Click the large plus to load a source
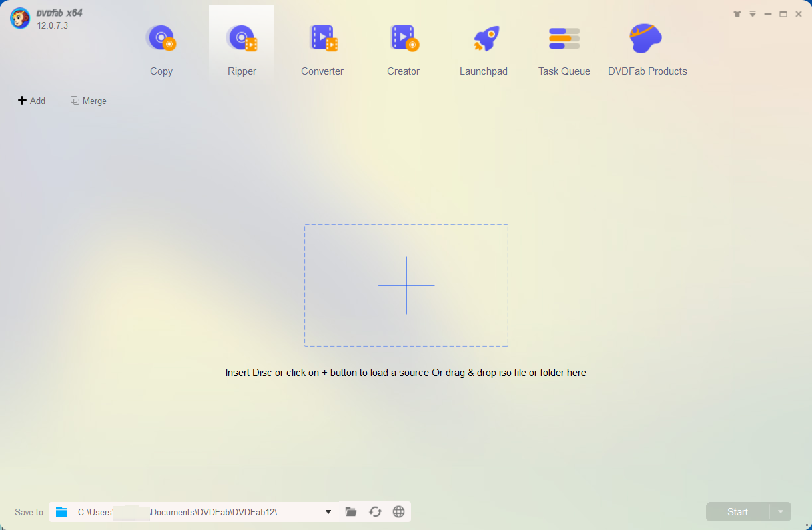 406,285
